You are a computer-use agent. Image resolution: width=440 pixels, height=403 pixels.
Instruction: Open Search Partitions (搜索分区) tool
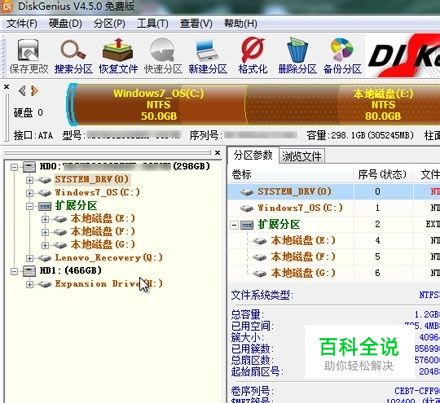pos(73,56)
